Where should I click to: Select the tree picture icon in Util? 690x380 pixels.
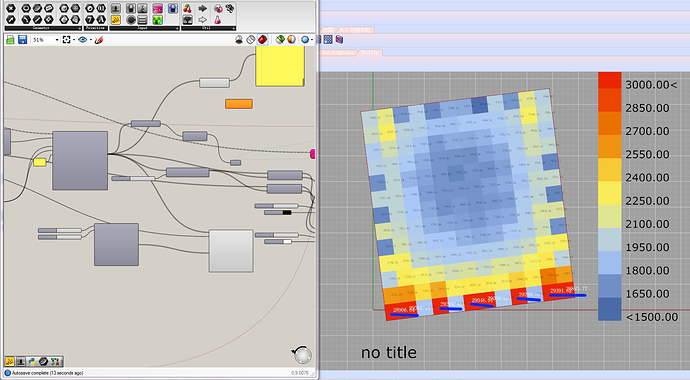[x=187, y=20]
